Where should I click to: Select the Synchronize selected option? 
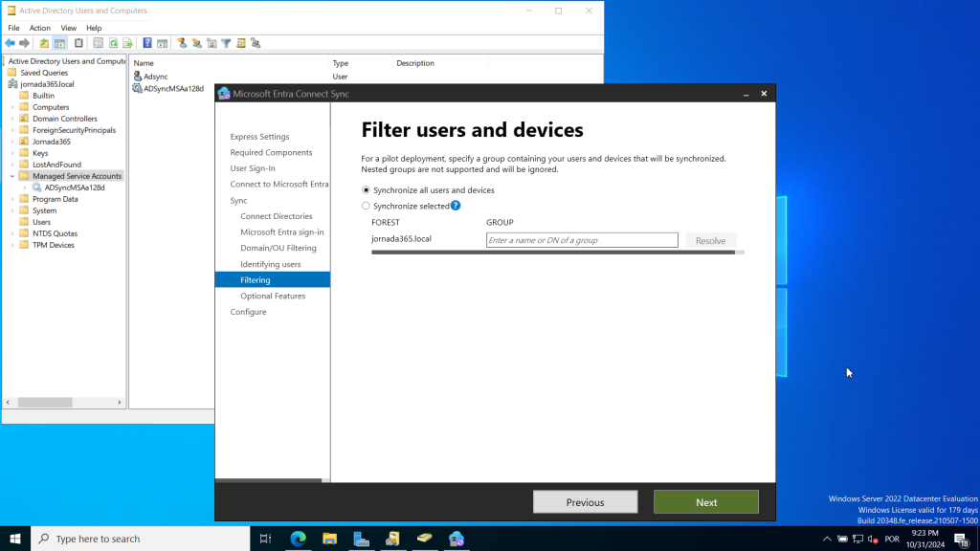pos(366,206)
